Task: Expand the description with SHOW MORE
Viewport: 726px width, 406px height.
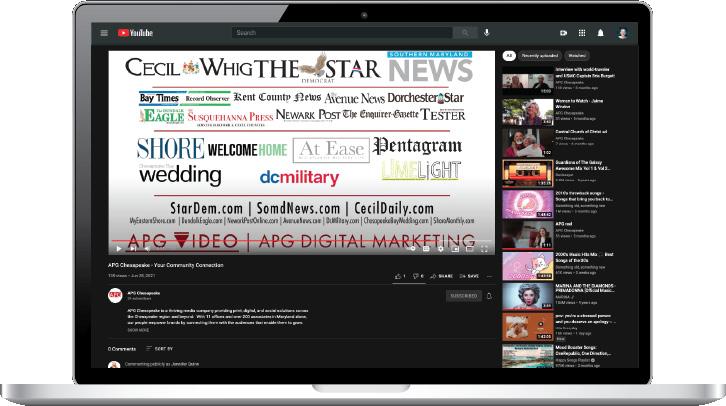Action: tap(138, 330)
